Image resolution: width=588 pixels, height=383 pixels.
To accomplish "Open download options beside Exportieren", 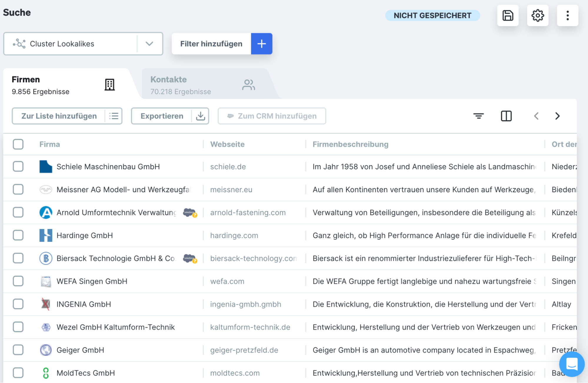I will click(x=201, y=116).
